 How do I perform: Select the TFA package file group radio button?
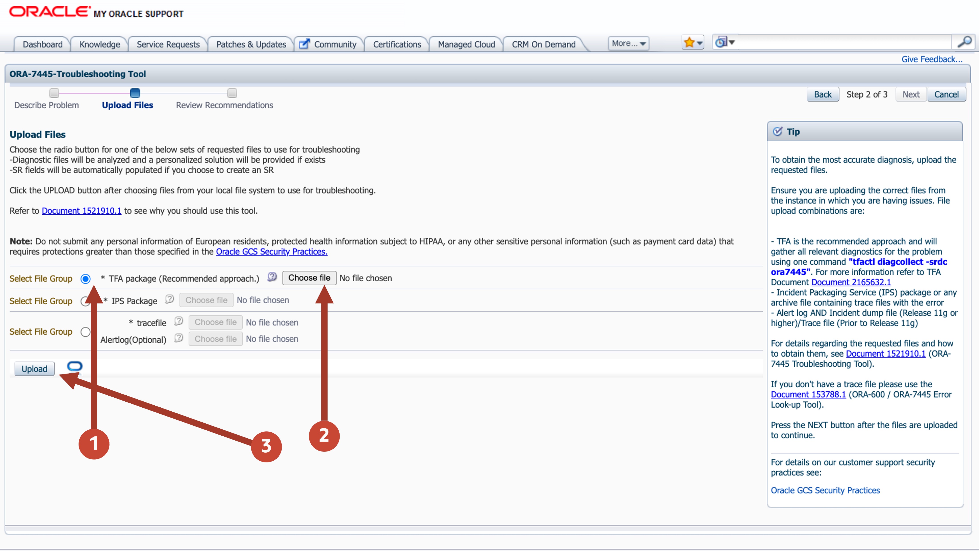pyautogui.click(x=86, y=279)
